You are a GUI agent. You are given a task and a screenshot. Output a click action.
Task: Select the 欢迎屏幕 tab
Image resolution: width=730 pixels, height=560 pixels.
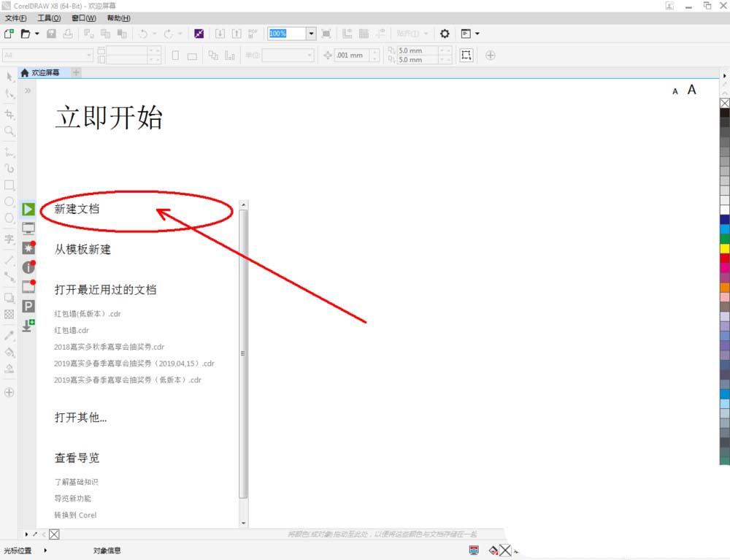[x=45, y=72]
